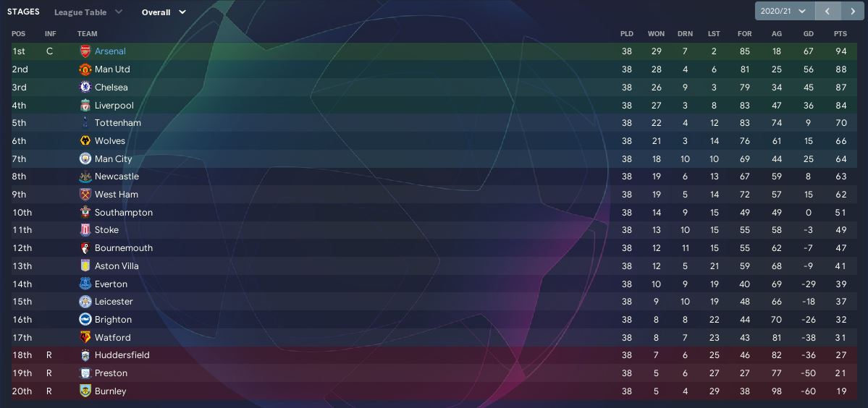
Task: Open the Tottenham team link
Action: click(x=118, y=123)
